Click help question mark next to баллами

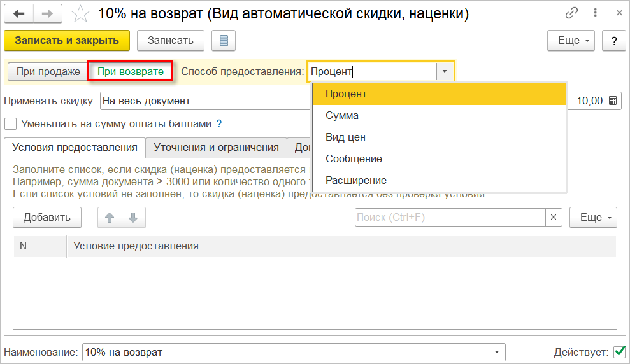219,123
